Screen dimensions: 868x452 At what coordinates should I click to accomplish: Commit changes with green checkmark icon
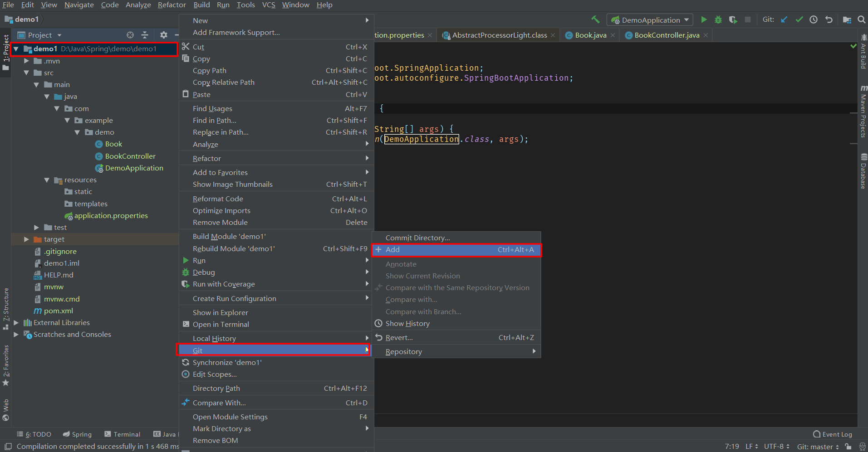click(x=799, y=19)
